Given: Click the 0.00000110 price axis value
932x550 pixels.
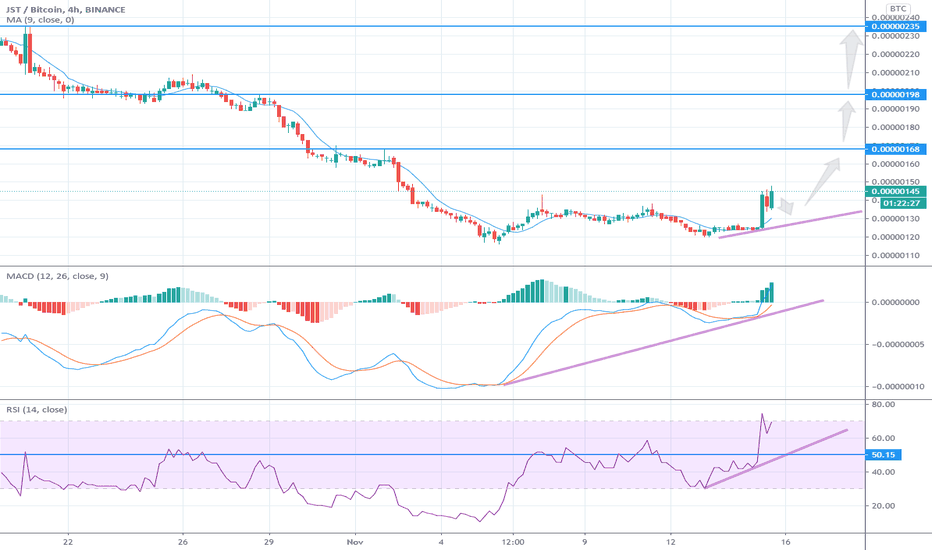Looking at the screenshot, I should point(896,256).
